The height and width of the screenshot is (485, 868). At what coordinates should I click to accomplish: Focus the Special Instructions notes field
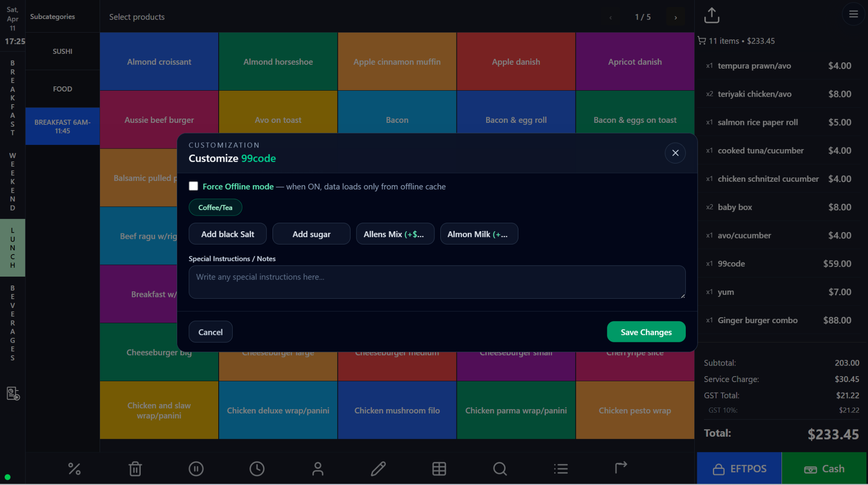point(437,282)
